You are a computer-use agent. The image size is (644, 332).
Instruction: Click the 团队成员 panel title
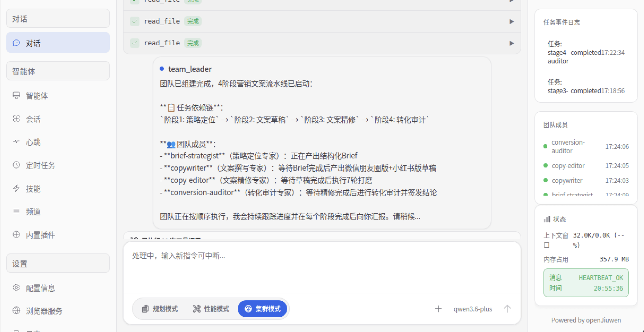555,125
